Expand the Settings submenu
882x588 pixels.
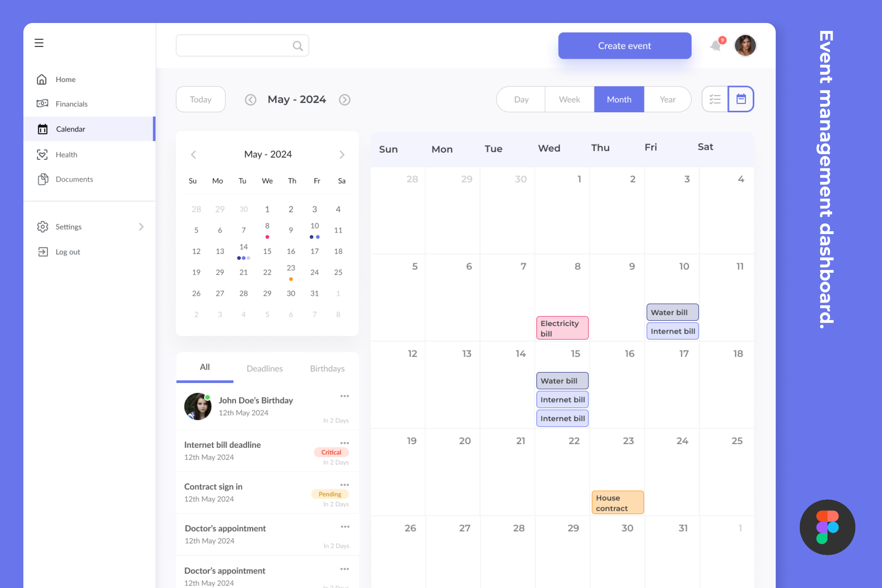142,227
